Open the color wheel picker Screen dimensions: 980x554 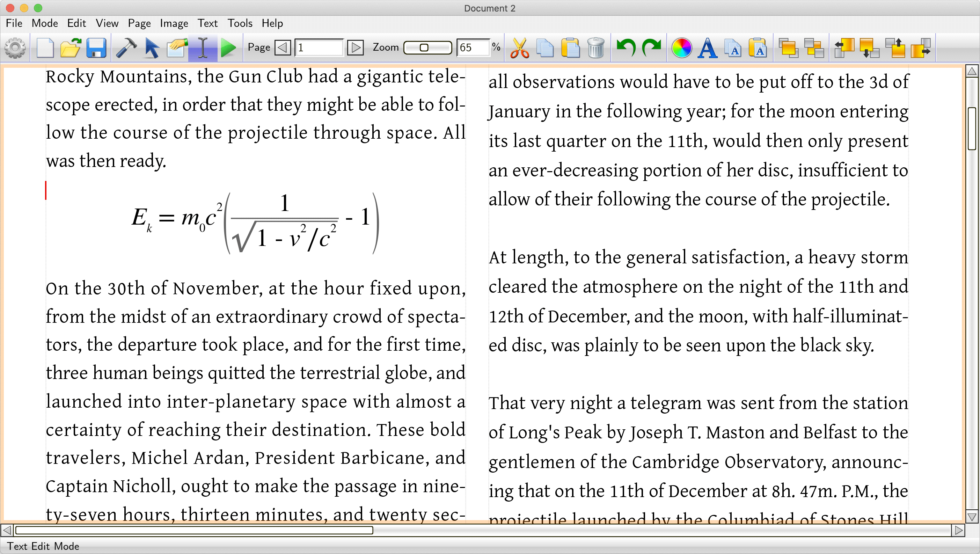pos(682,48)
